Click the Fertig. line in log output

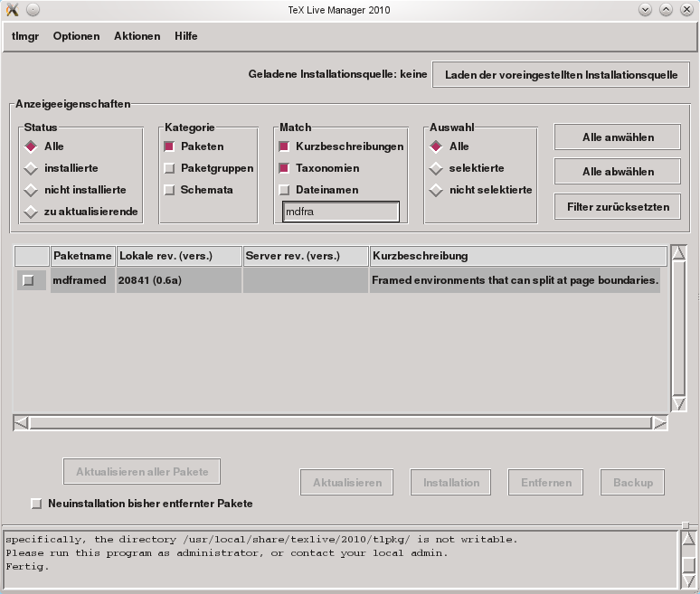coord(27,567)
